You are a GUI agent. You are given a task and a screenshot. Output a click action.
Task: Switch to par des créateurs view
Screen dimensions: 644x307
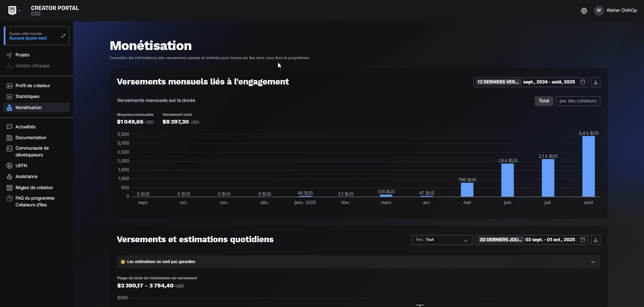point(578,101)
